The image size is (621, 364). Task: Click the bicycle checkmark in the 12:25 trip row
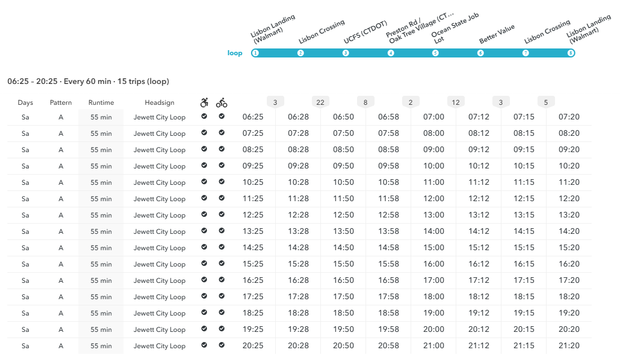point(222,214)
